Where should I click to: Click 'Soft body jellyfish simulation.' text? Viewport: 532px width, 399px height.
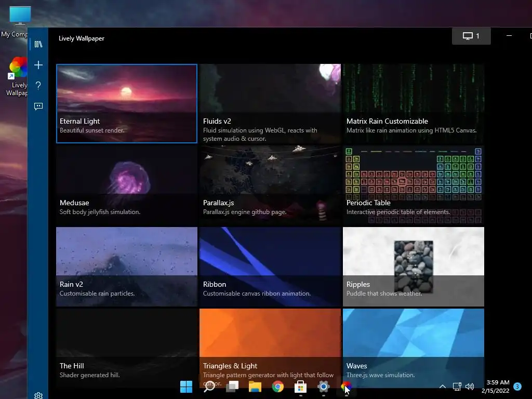(x=100, y=212)
